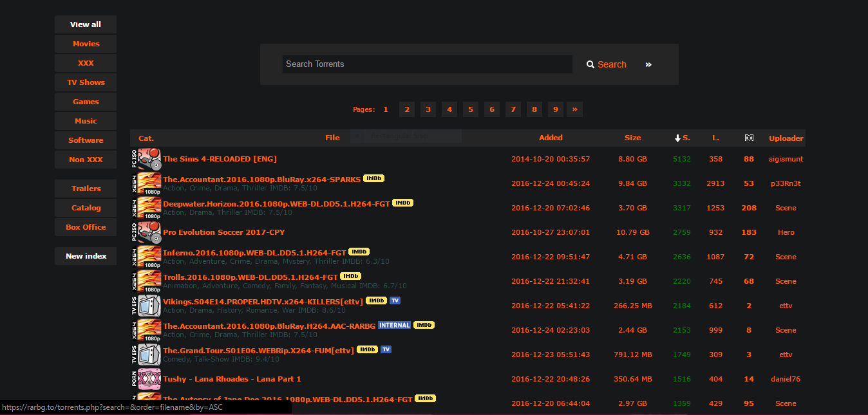
Task: Go to page 3
Action: click(x=428, y=109)
